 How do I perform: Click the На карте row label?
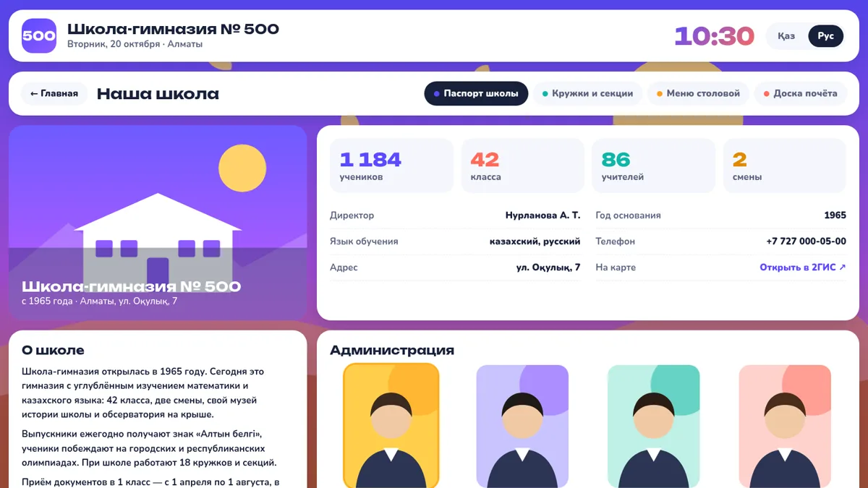click(x=616, y=267)
